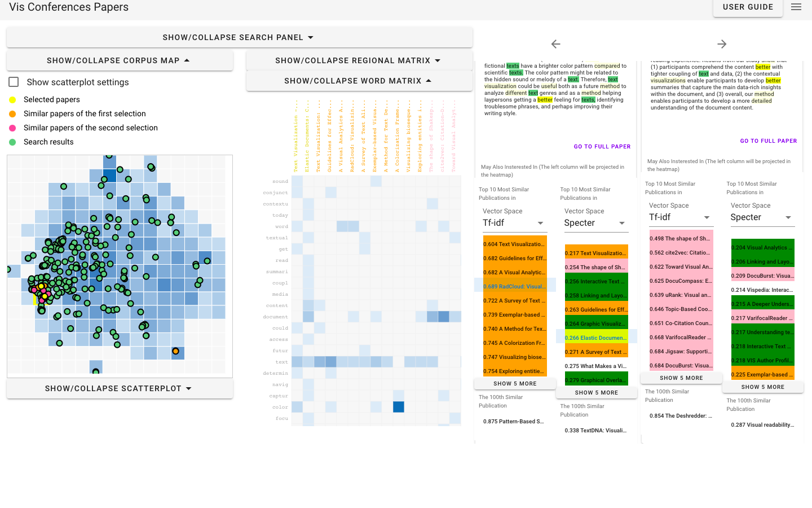Screen dimensions: 812x508
Task: Go to full paper under participants comprehend abstract
Action: (x=769, y=141)
